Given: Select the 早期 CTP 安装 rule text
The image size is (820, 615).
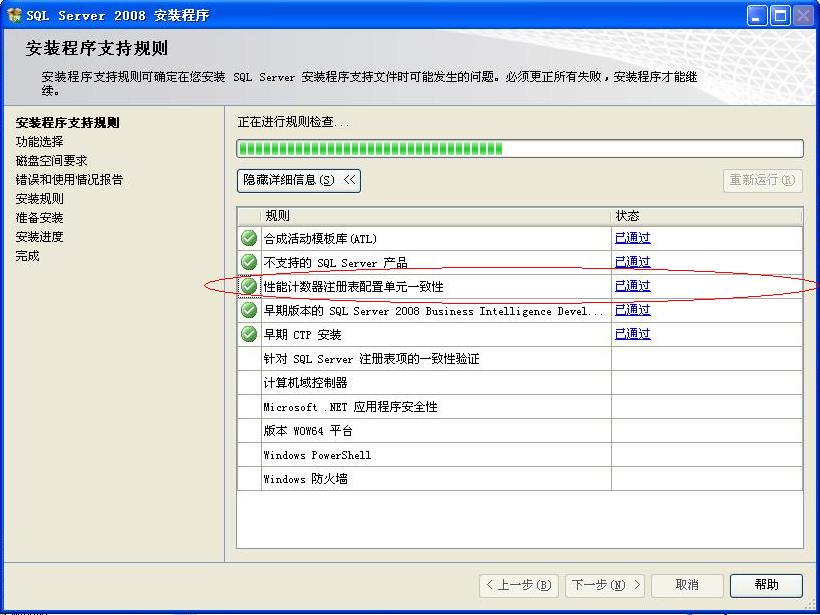Looking at the screenshot, I should point(302,335).
